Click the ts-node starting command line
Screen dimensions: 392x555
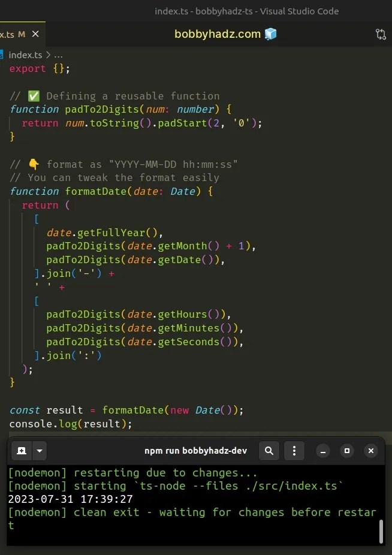176,486
